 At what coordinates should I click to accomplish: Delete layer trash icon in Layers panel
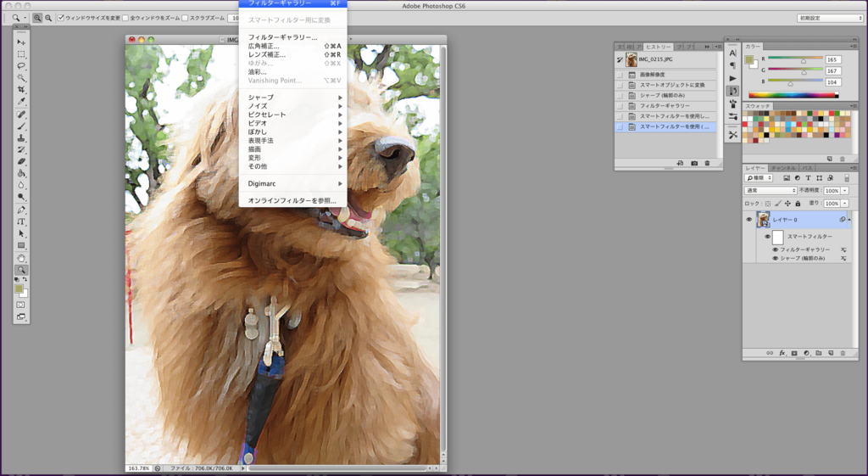tap(843, 353)
